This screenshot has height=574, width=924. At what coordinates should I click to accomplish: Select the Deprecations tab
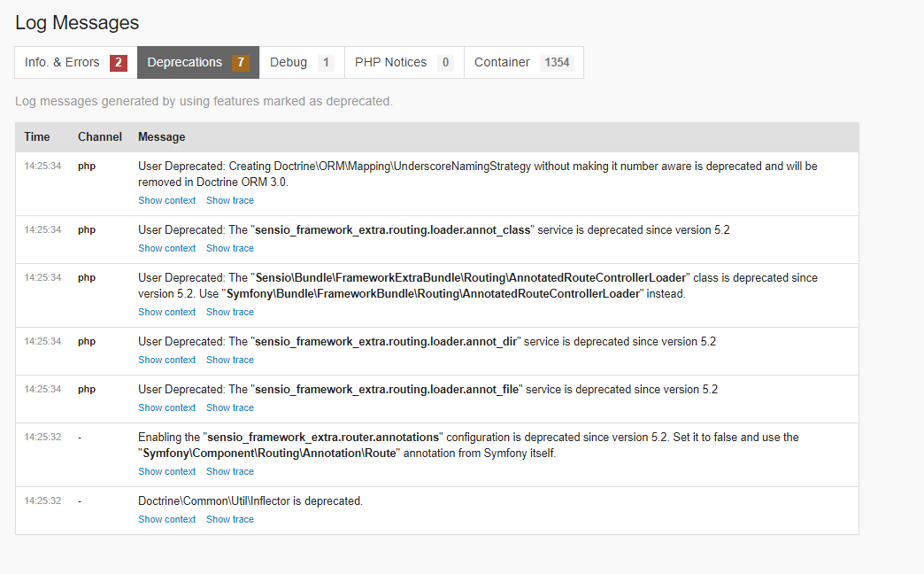click(x=198, y=63)
